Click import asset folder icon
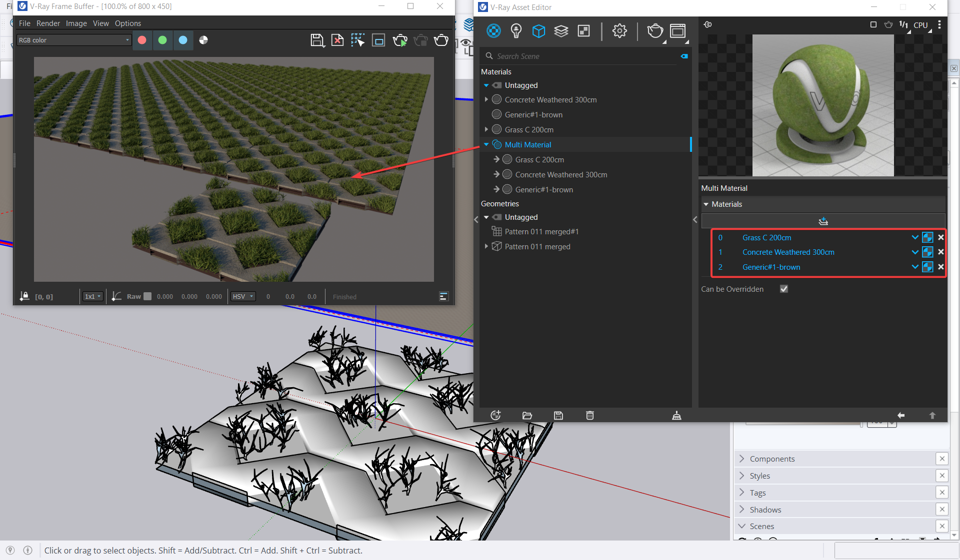 coord(527,415)
